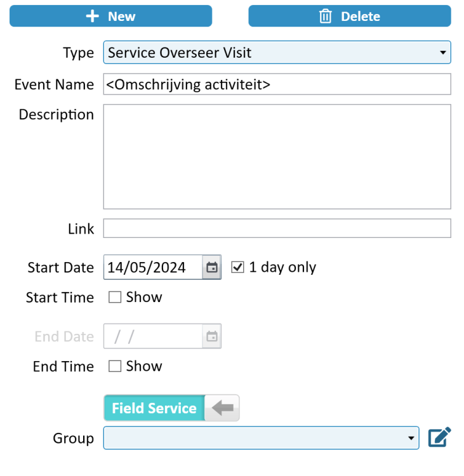Click the plus icon on the New button

93,17
